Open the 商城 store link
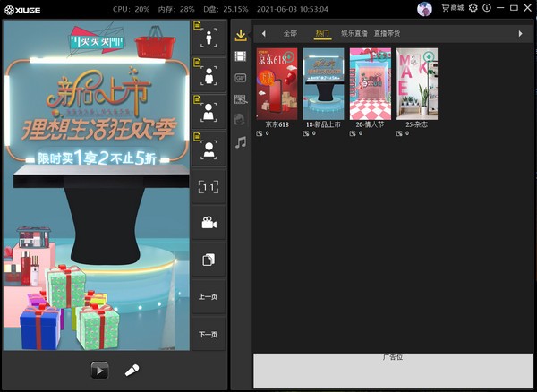This screenshot has width=537, height=392. 456,8
